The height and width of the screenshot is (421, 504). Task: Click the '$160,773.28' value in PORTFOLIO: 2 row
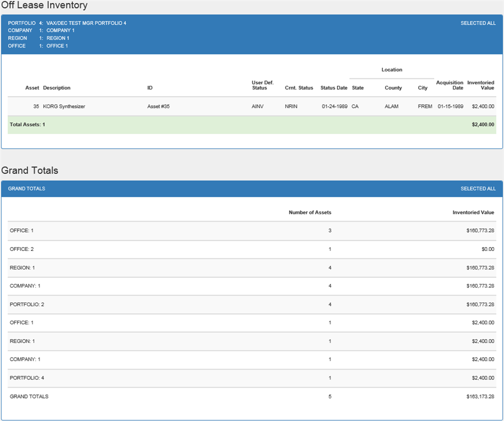pyautogui.click(x=480, y=305)
